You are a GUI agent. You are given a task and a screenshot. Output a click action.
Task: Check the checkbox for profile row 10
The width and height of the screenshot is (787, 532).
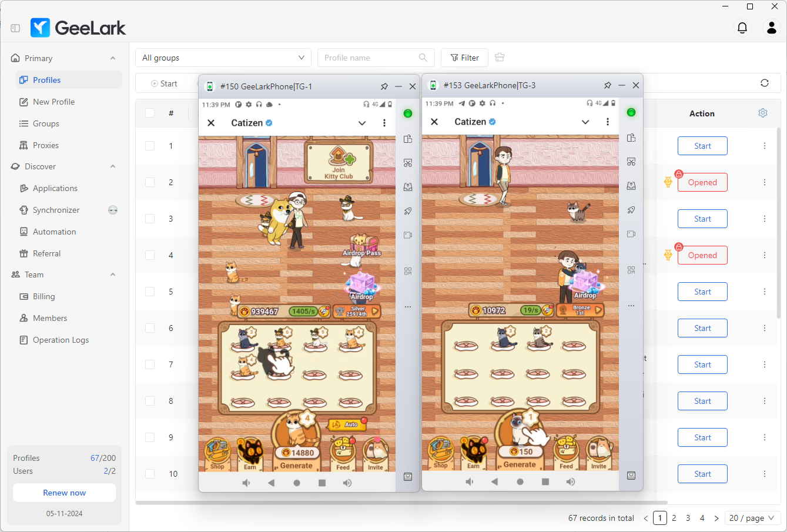click(150, 474)
